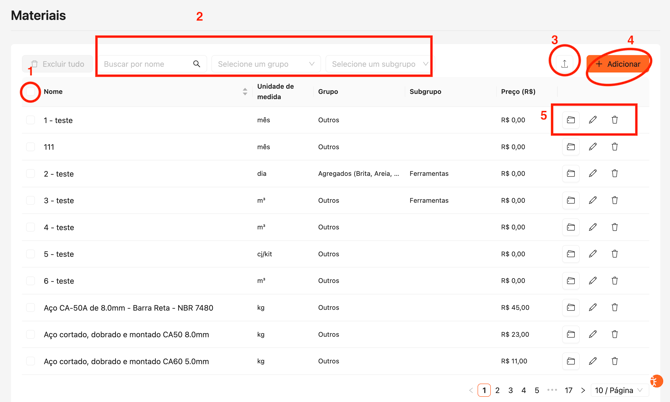670x402 pixels.
Task: Click the upload/export icon button
Action: click(x=564, y=64)
